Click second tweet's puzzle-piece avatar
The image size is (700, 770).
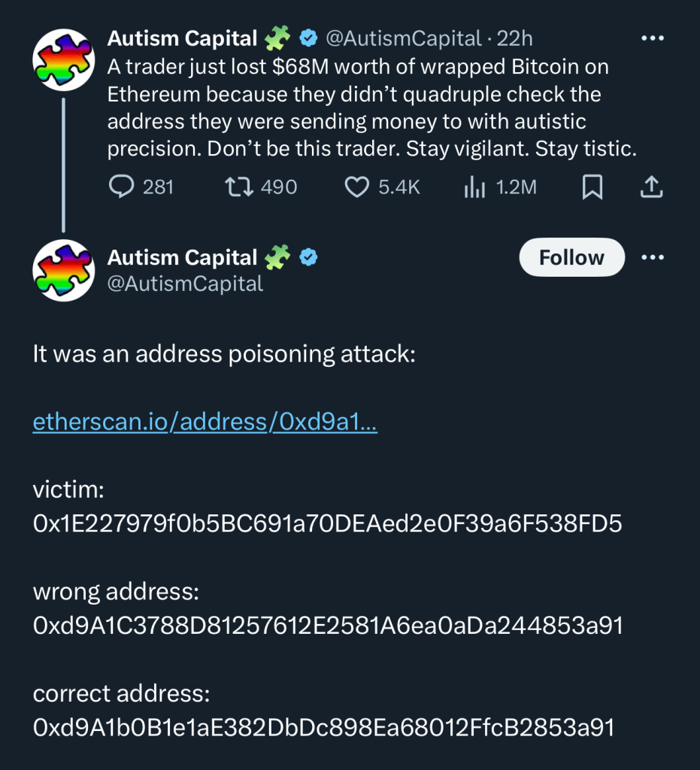click(x=62, y=271)
